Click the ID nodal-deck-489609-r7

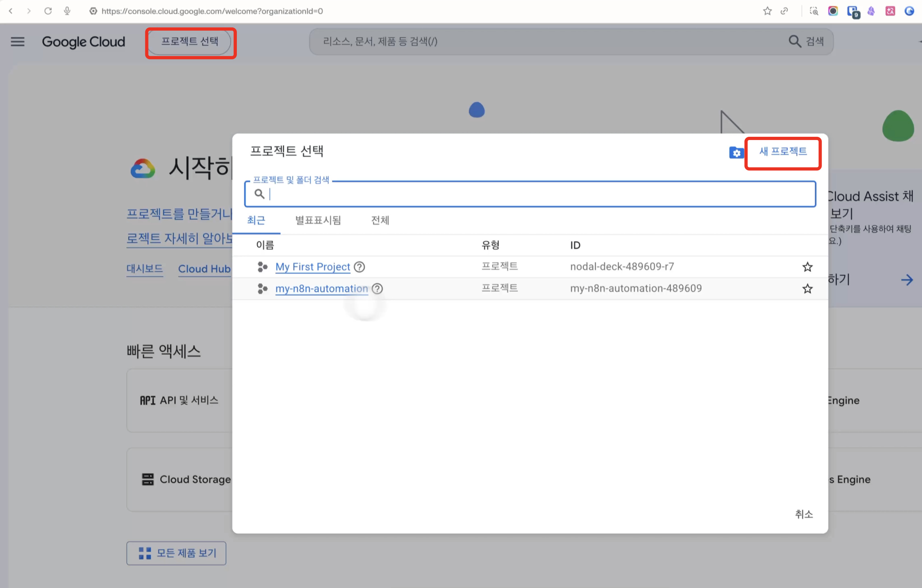[x=622, y=266]
